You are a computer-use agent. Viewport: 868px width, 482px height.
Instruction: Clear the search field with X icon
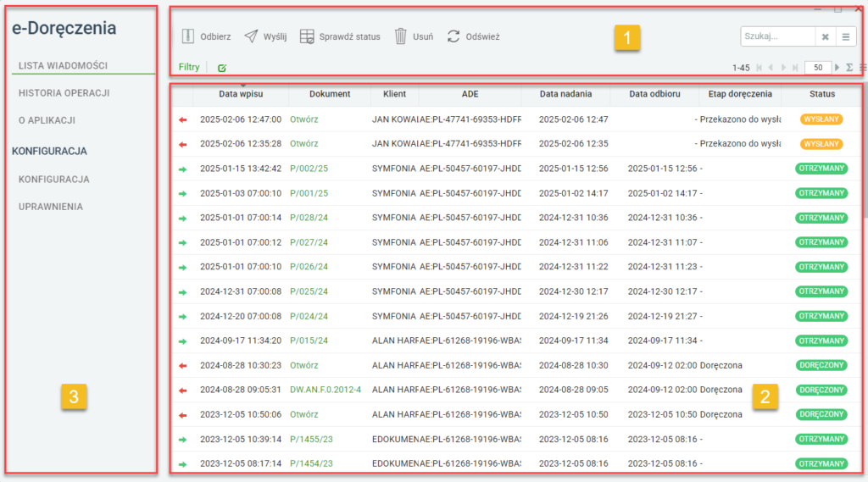pyautogui.click(x=825, y=36)
